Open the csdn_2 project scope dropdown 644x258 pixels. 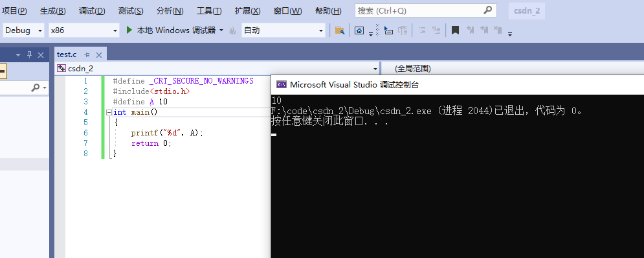pos(217,69)
